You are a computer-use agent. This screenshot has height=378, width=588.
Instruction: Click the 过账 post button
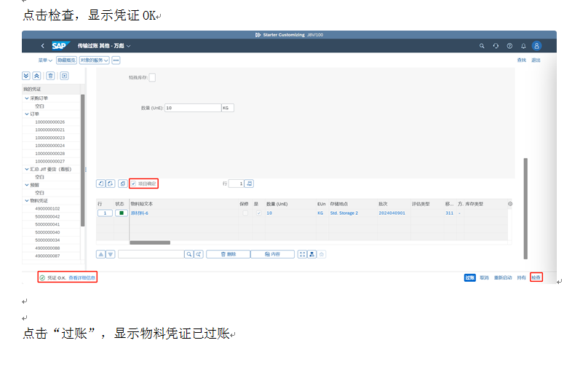tap(470, 277)
